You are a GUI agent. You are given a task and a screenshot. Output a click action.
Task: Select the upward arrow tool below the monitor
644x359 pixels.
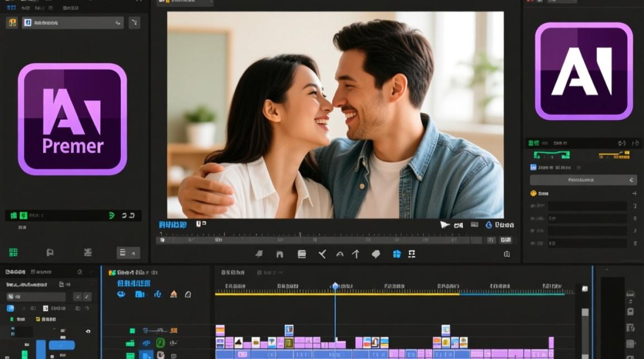356,254
